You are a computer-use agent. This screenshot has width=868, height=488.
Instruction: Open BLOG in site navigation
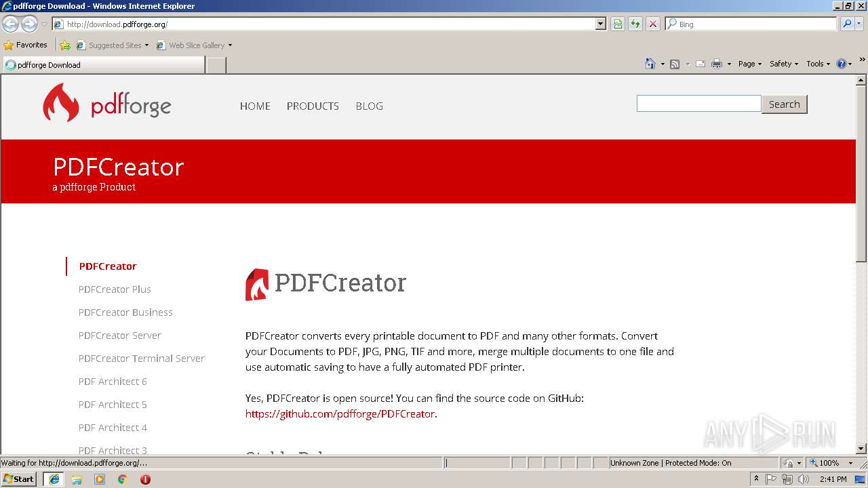[370, 106]
